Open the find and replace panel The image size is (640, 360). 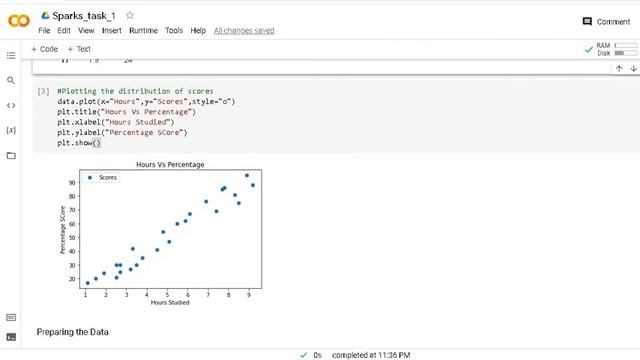[11, 80]
